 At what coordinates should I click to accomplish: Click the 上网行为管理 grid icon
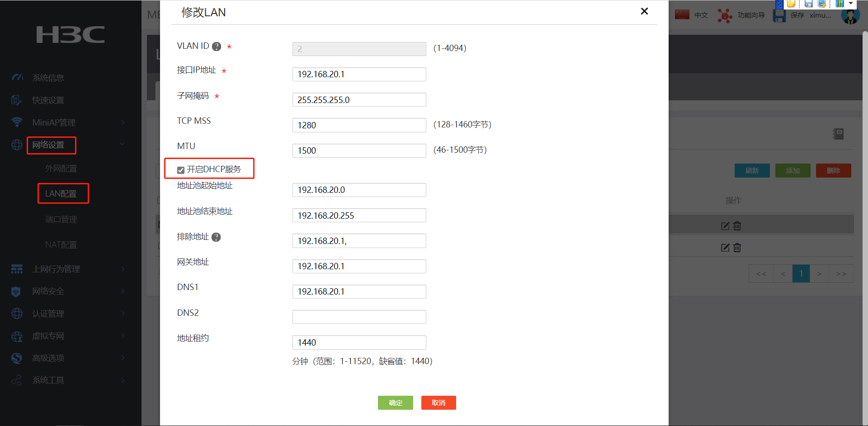17,269
